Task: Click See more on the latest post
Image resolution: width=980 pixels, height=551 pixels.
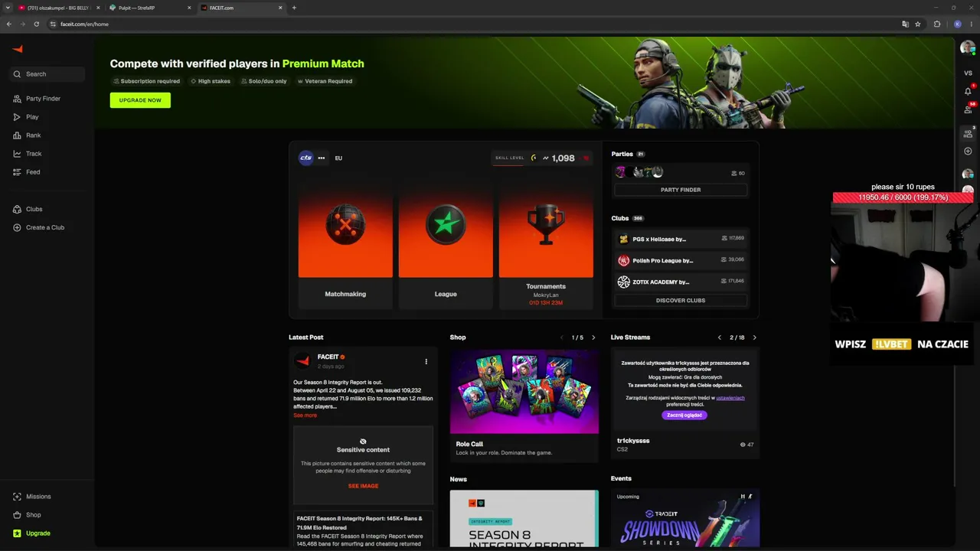Action: click(x=305, y=416)
